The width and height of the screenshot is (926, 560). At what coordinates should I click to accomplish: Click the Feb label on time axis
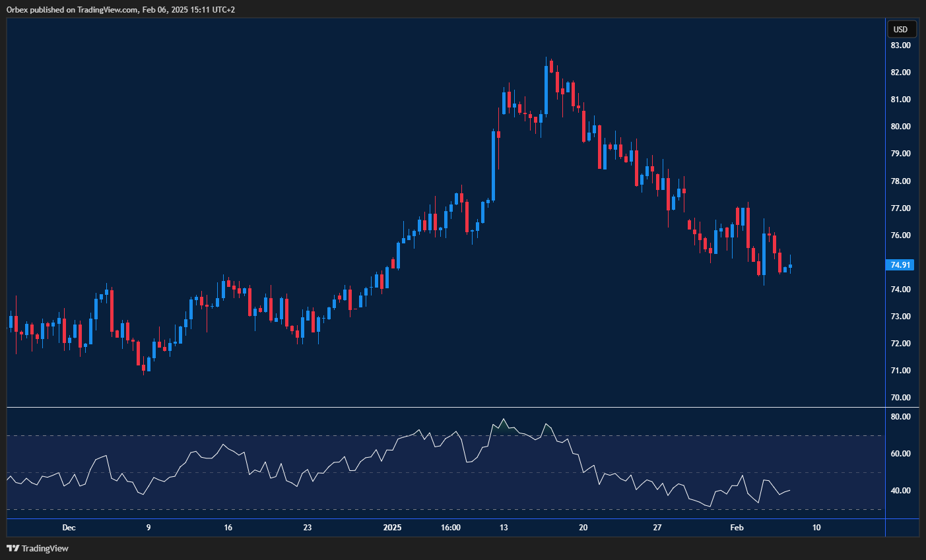(737, 528)
